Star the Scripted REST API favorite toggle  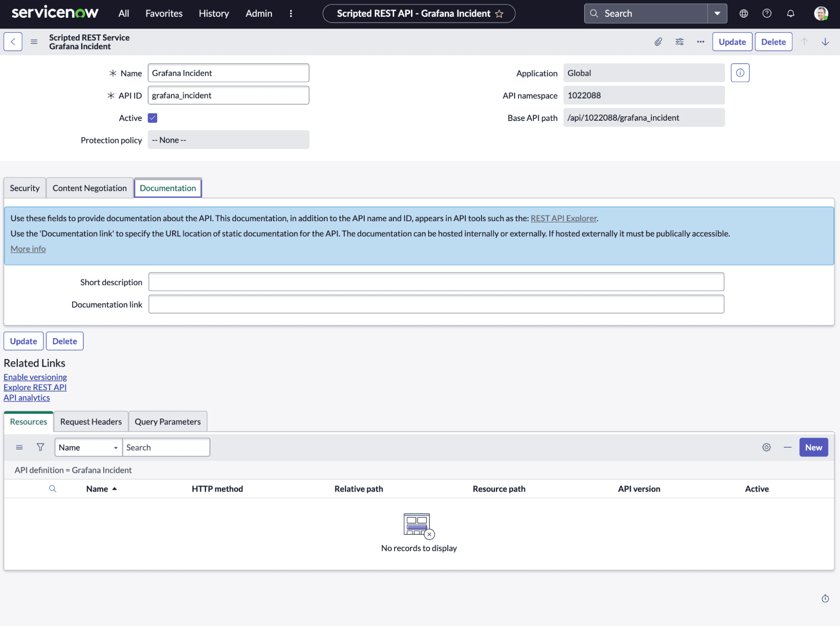[x=500, y=13]
